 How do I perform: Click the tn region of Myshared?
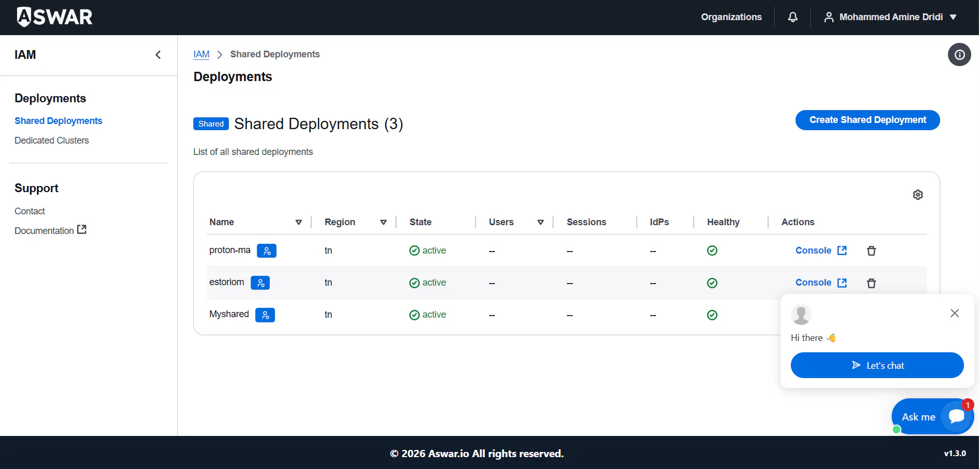click(x=328, y=315)
